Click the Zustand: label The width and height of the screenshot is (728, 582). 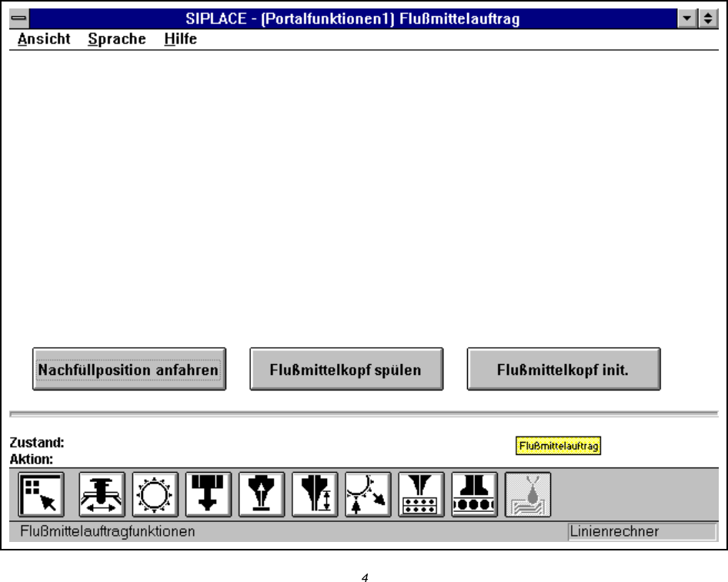click(x=37, y=442)
